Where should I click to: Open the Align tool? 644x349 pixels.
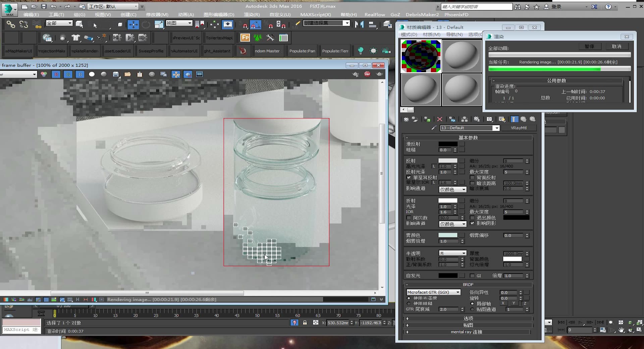point(372,24)
